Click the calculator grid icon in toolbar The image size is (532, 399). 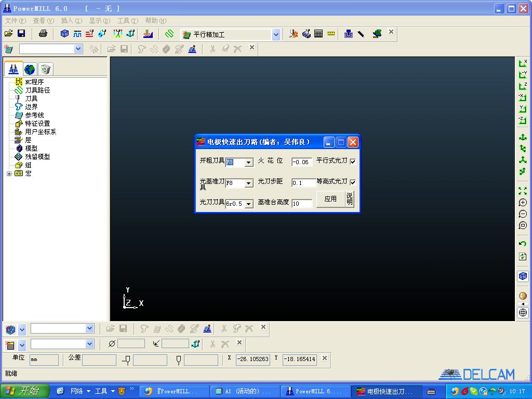[318, 34]
